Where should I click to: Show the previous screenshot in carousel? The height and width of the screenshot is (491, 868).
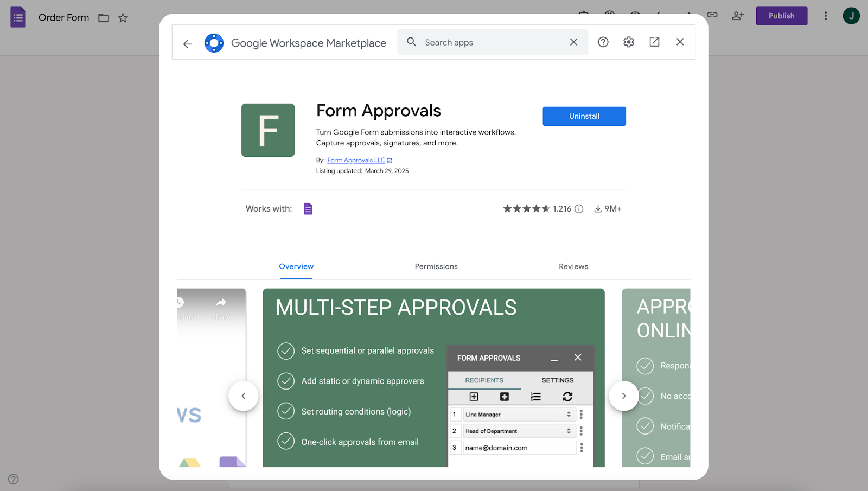point(243,396)
